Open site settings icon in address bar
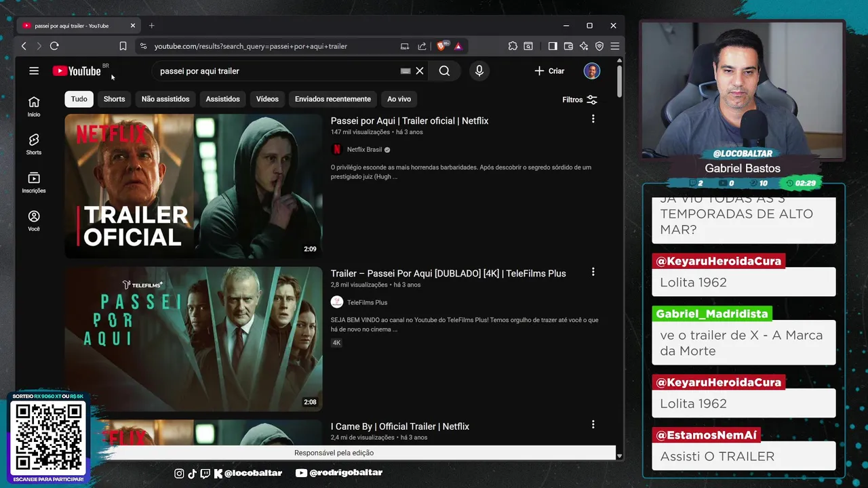 pos(142,46)
